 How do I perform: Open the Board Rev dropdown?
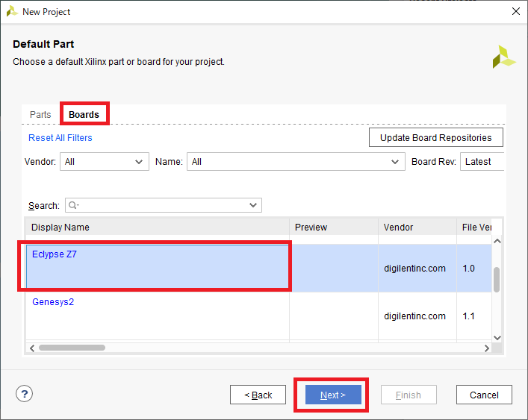coord(482,162)
